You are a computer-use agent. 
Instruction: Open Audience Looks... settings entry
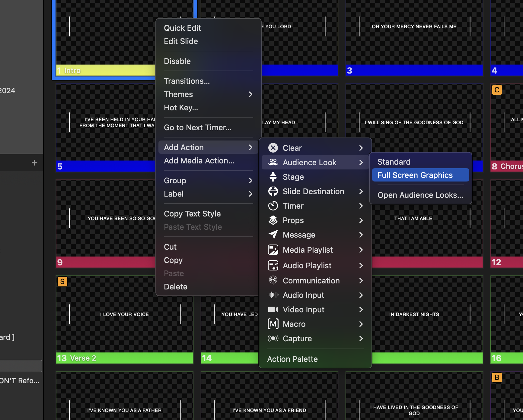[420, 195]
